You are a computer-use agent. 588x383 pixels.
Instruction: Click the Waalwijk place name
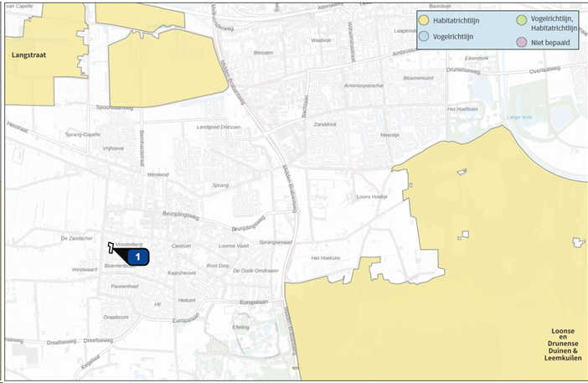click(x=321, y=40)
